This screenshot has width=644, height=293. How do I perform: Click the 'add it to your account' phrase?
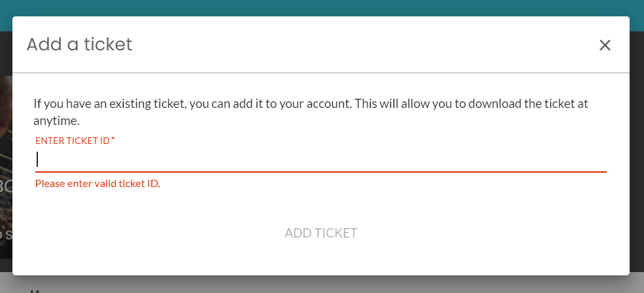click(x=292, y=103)
